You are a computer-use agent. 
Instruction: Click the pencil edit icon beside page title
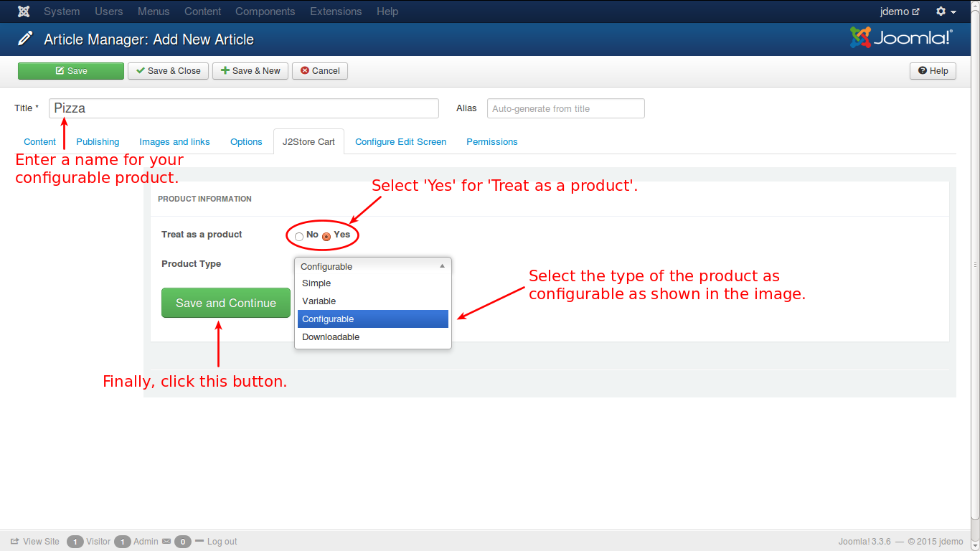(x=25, y=39)
